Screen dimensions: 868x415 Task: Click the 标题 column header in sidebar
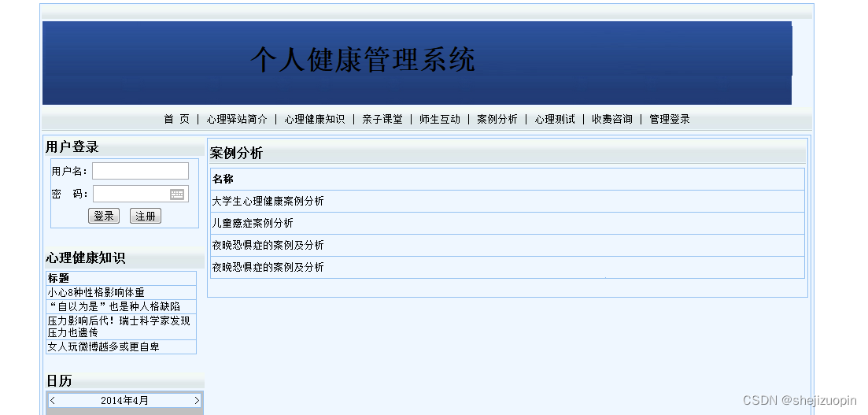point(58,278)
